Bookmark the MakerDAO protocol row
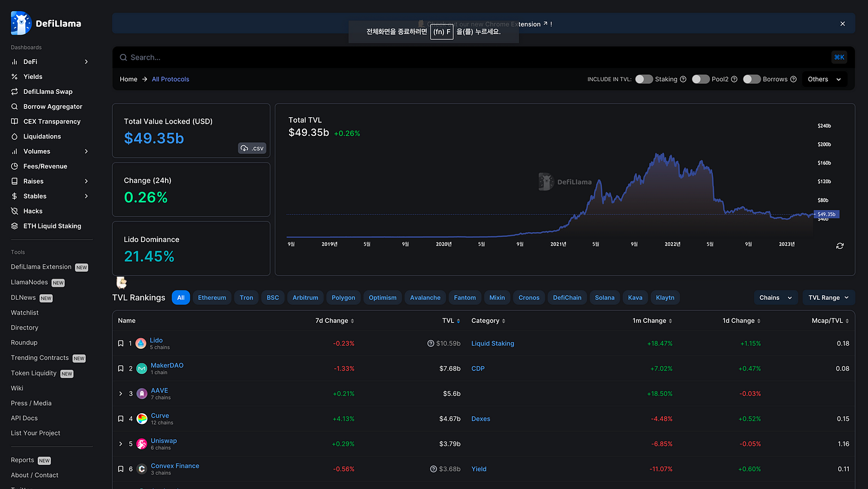The image size is (868, 489). click(x=121, y=369)
